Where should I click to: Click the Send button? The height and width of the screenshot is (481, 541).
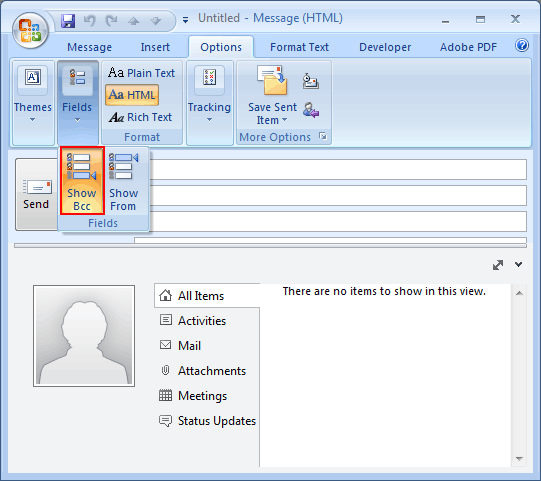click(x=37, y=195)
